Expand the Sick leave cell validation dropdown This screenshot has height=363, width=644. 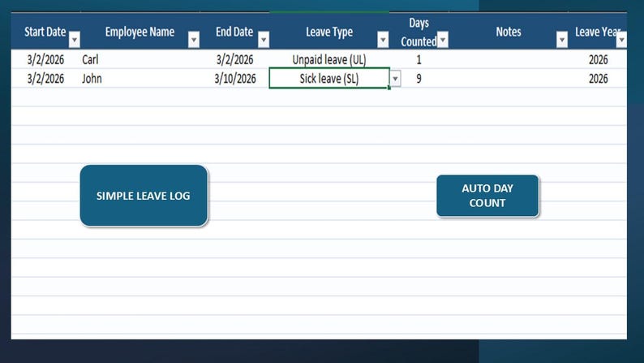395,79
